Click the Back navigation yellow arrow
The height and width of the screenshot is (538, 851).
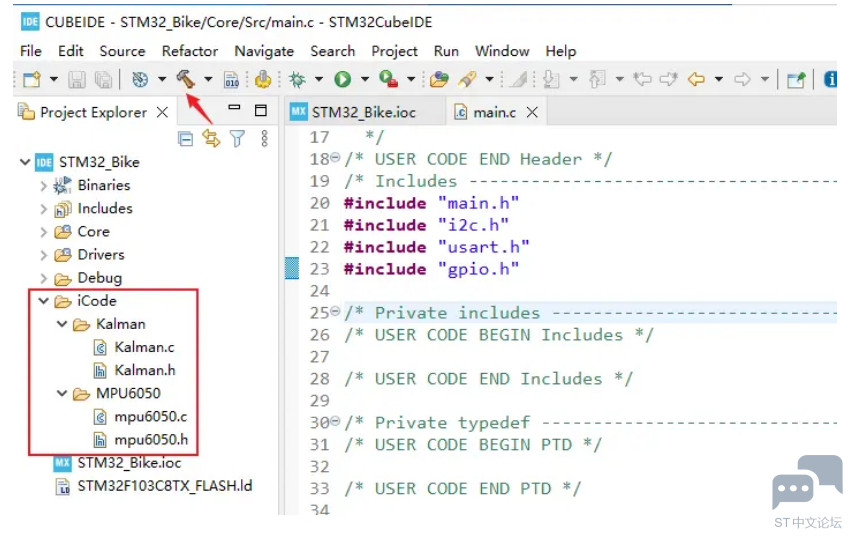(x=696, y=79)
